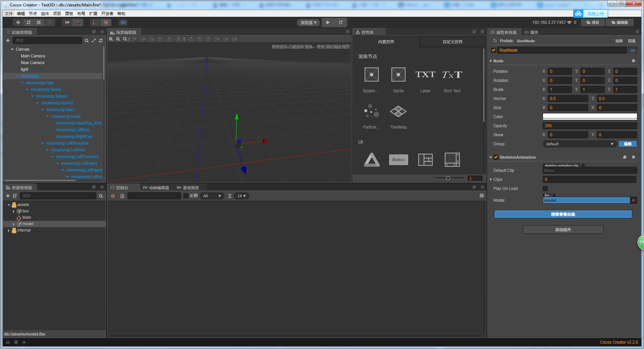Clear the console log icon

point(113,196)
